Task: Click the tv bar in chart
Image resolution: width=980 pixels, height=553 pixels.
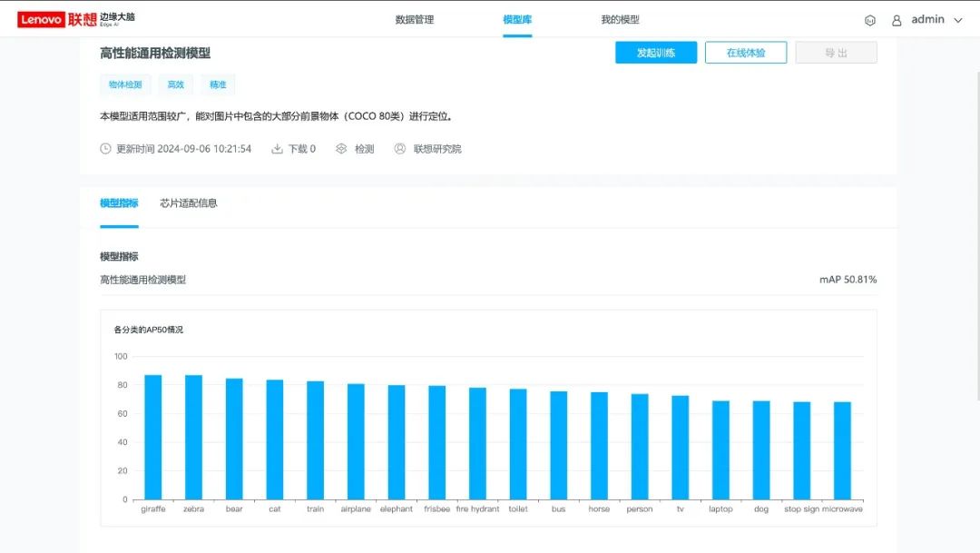Action: [x=680, y=448]
